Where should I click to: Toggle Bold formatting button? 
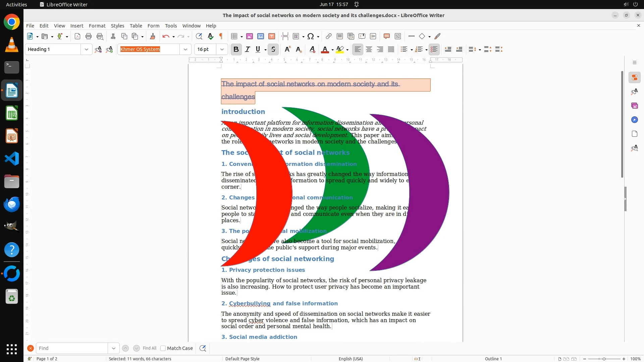236,49
